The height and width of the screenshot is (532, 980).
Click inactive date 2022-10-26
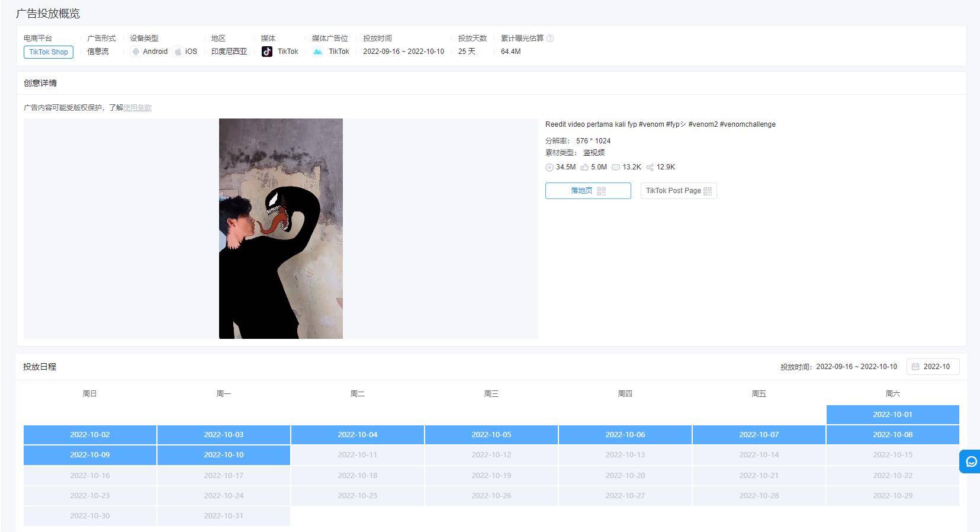pos(491,496)
